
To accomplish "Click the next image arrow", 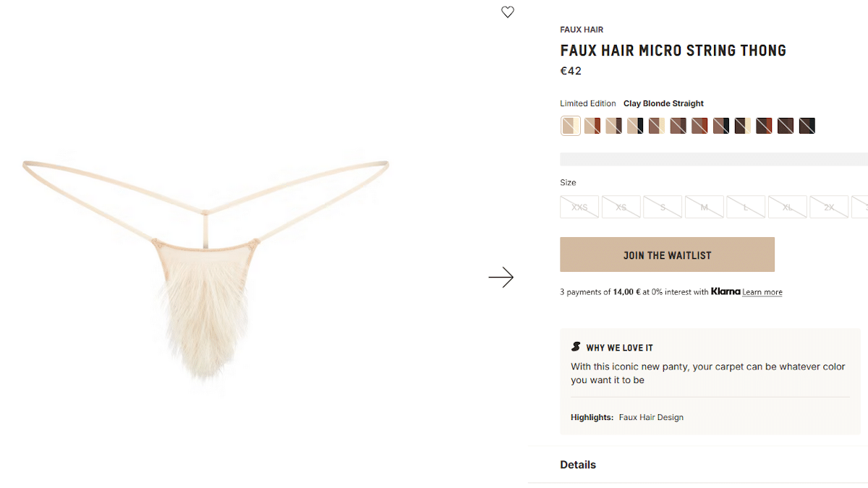I will point(501,278).
